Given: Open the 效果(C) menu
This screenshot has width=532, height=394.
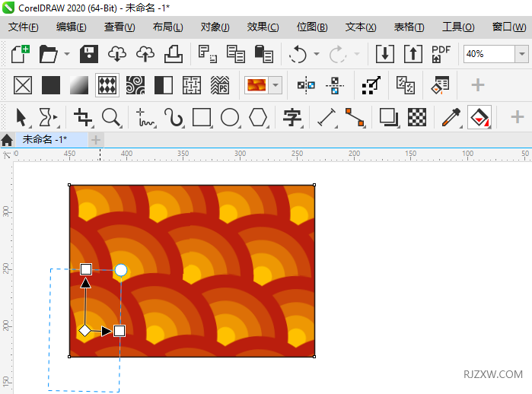Looking at the screenshot, I should (x=263, y=27).
